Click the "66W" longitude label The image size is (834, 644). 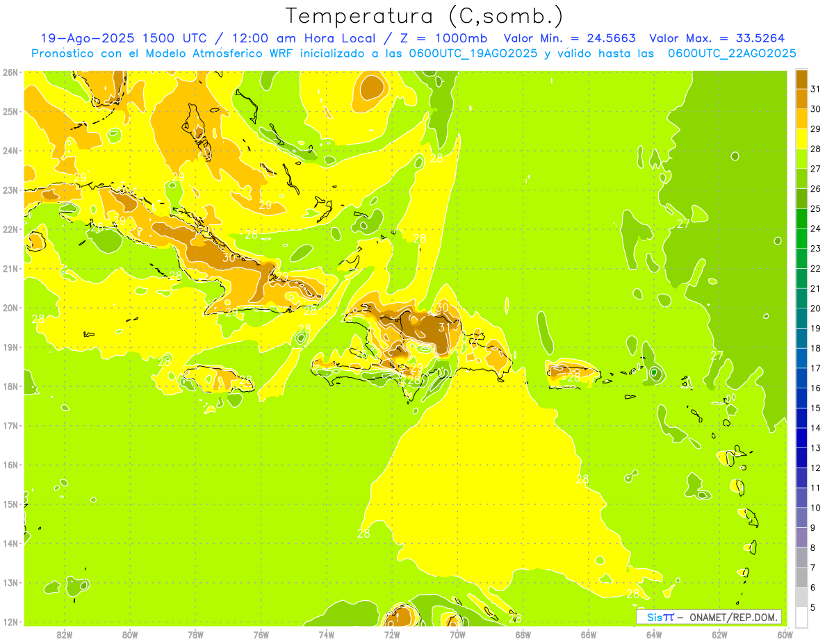click(x=588, y=635)
